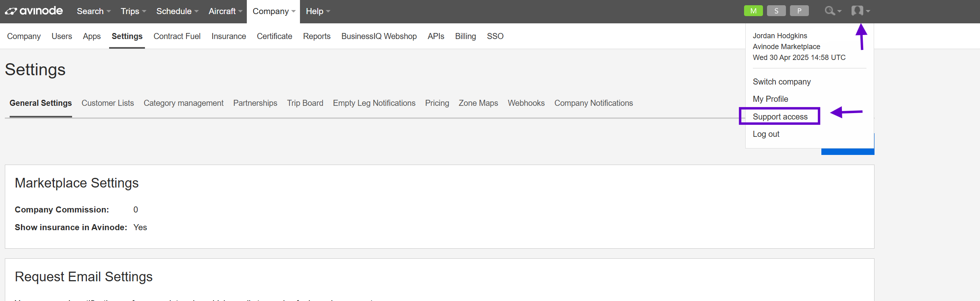Viewport: 980px width, 301px height.
Task: Switch to the Pricing tab
Action: coord(437,103)
